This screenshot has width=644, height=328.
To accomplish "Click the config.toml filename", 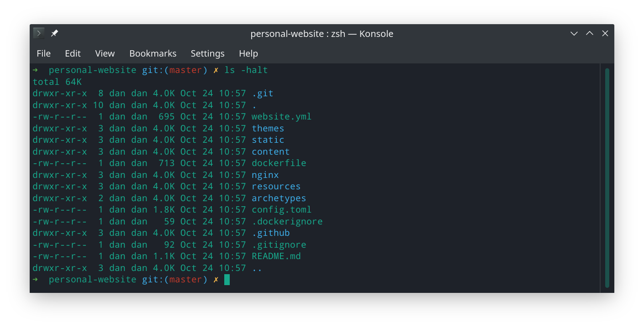I will click(x=281, y=210).
